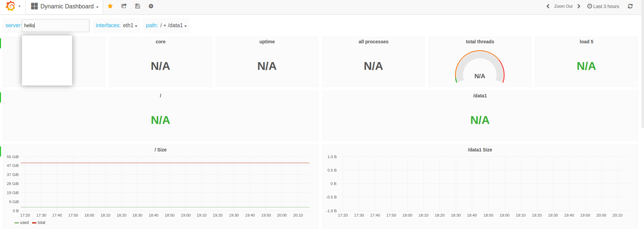Screen dimensions: 644x230
Task: Click the server text input field
Action: tap(55, 26)
